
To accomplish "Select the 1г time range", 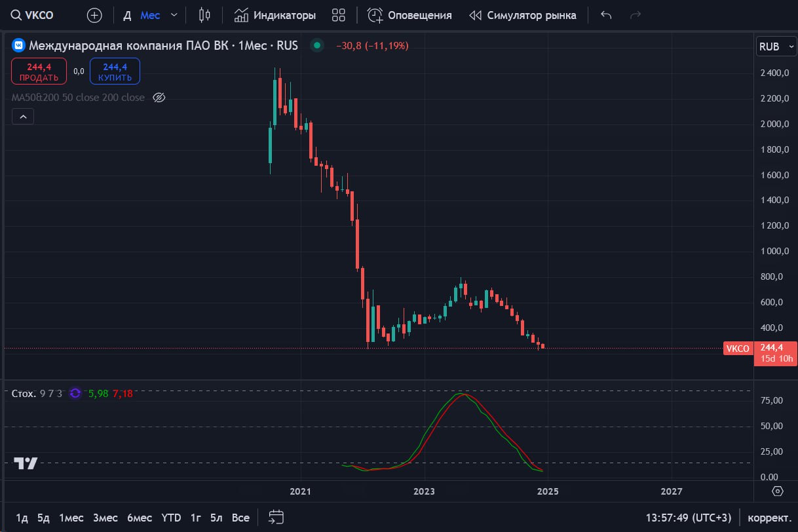I will coord(195,518).
